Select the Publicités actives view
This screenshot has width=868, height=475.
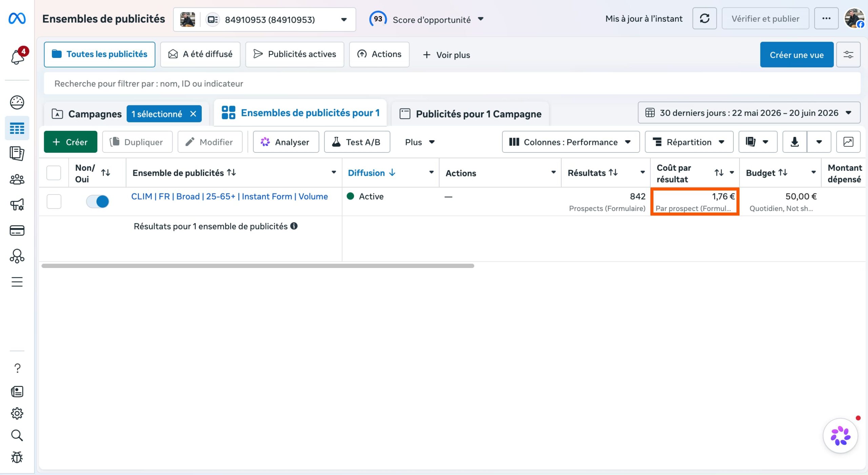[x=294, y=54]
